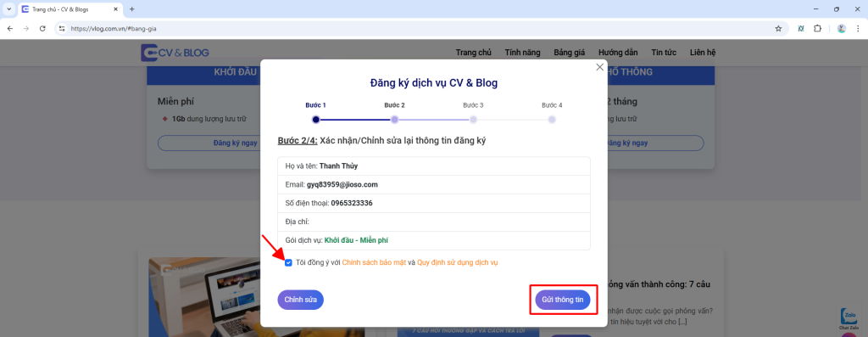Image resolution: width=868 pixels, height=337 pixels.
Task: Click the laptop article thumbnail behind dialog
Action: (x=205, y=297)
